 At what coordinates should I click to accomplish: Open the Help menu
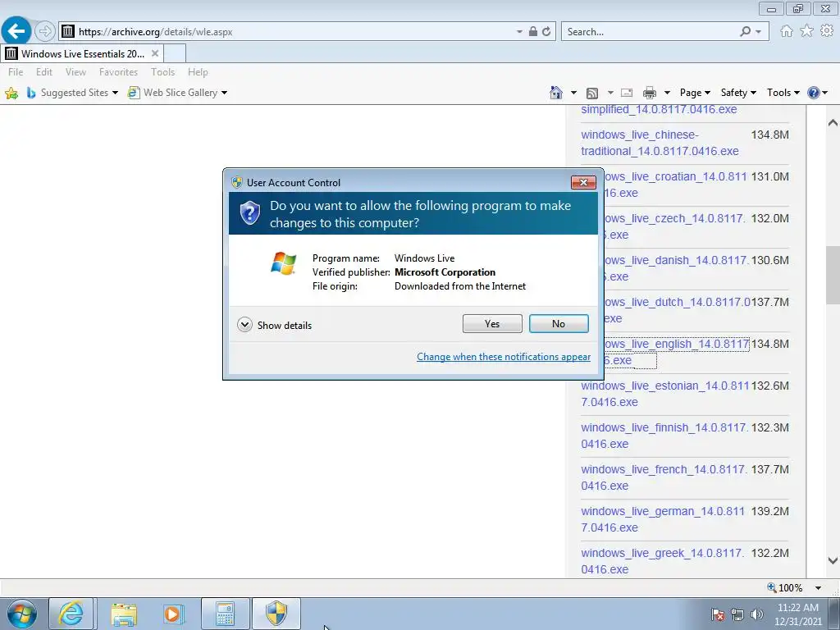(198, 72)
